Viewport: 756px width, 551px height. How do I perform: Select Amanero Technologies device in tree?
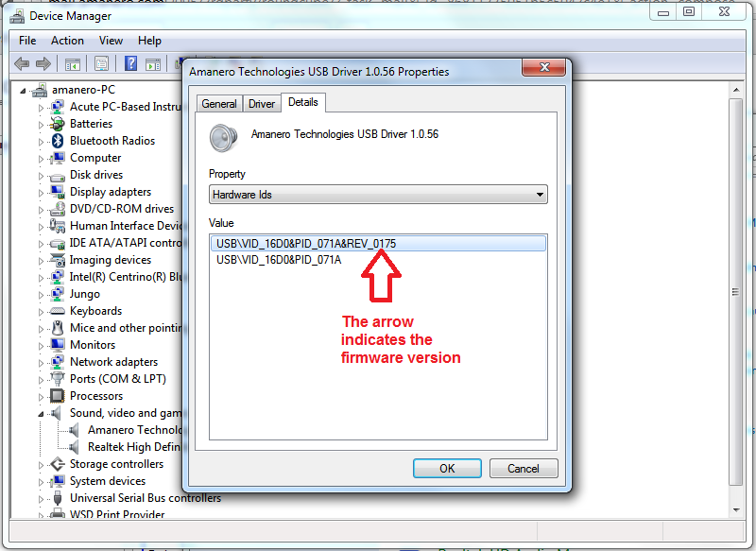[135, 430]
